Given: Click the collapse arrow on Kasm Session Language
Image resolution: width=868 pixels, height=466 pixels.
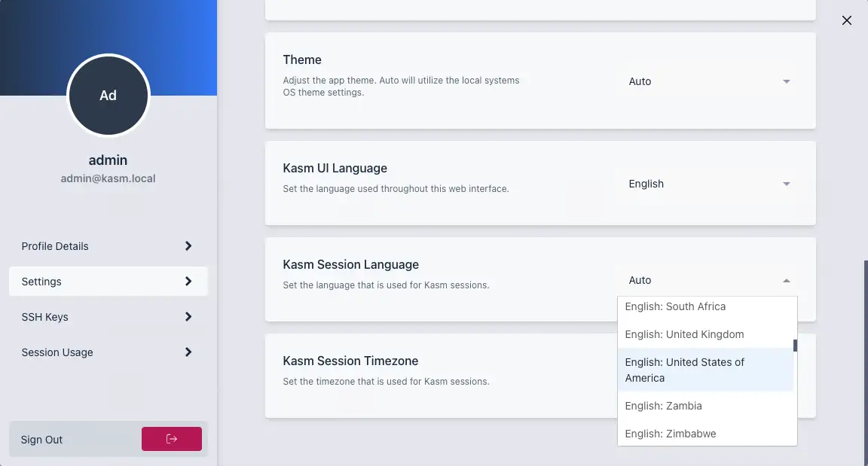Looking at the screenshot, I should pos(787,280).
